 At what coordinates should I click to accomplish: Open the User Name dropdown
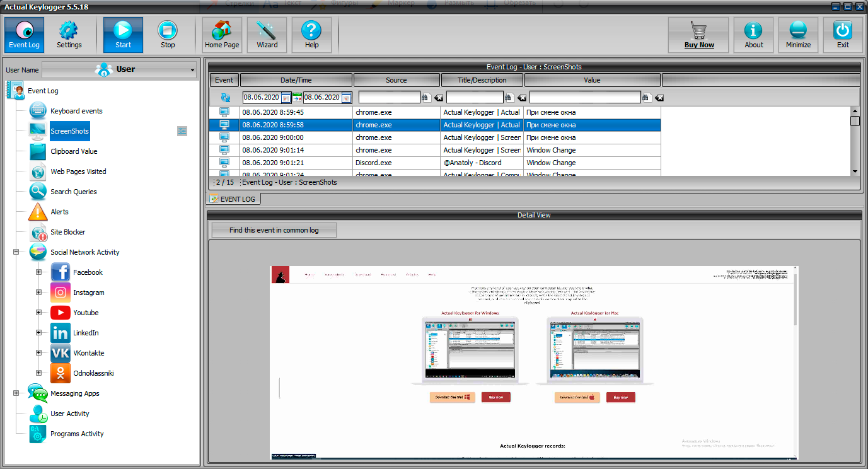(120, 69)
